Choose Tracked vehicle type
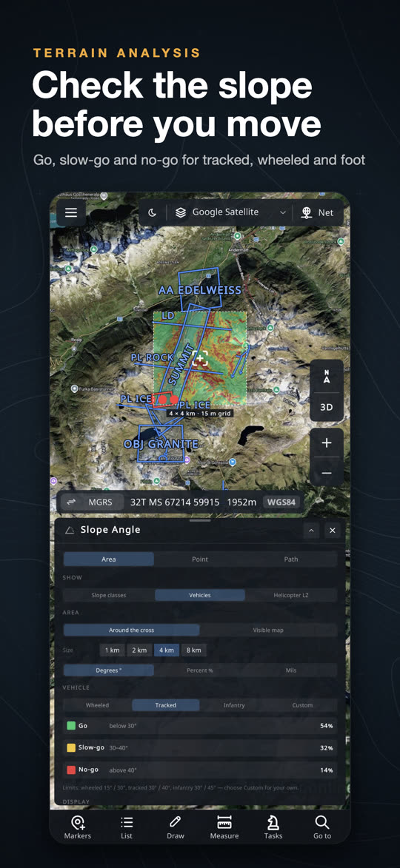 pos(166,705)
